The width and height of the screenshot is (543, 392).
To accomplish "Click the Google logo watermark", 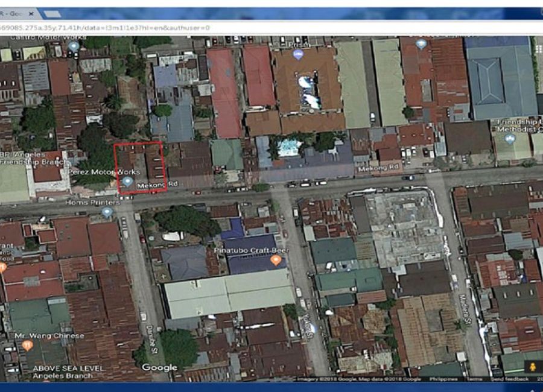I will 160,367.
